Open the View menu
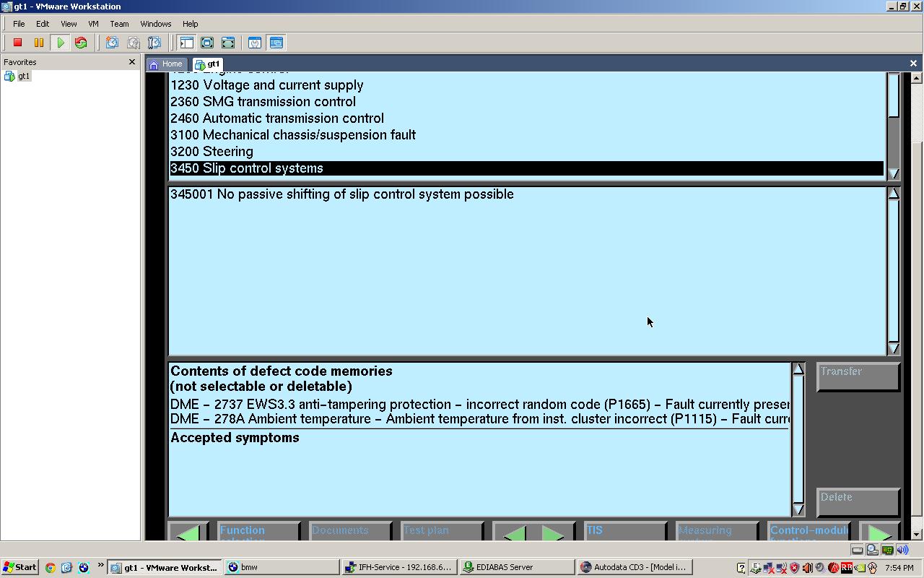This screenshot has height=578, width=924. coord(69,24)
